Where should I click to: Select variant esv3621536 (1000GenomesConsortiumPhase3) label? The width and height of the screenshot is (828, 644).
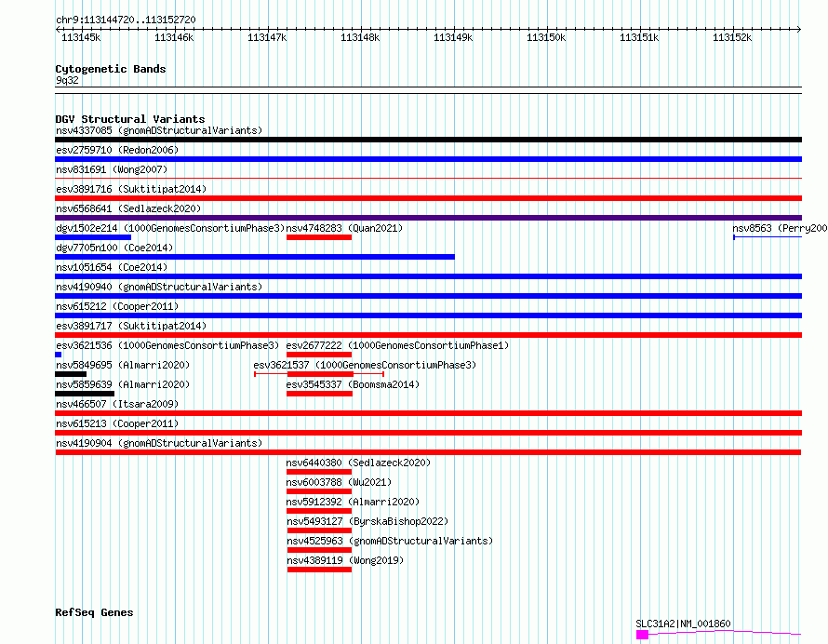pos(167,345)
